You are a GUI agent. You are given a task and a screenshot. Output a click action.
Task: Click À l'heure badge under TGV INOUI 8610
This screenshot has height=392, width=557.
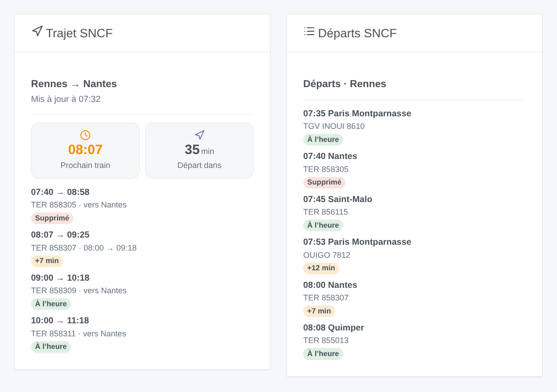click(323, 140)
